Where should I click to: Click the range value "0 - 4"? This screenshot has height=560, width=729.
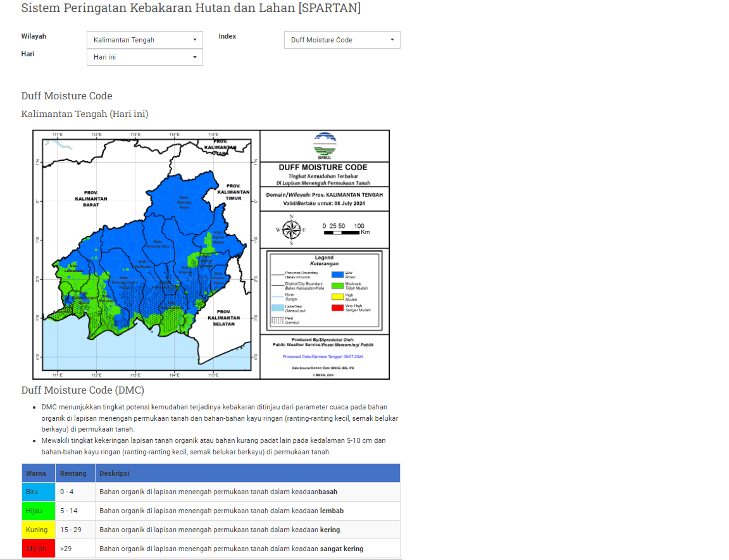coord(67,492)
